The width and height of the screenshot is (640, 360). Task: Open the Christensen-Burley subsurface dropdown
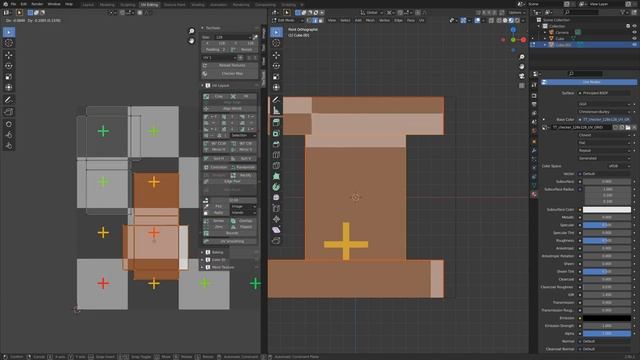604,111
